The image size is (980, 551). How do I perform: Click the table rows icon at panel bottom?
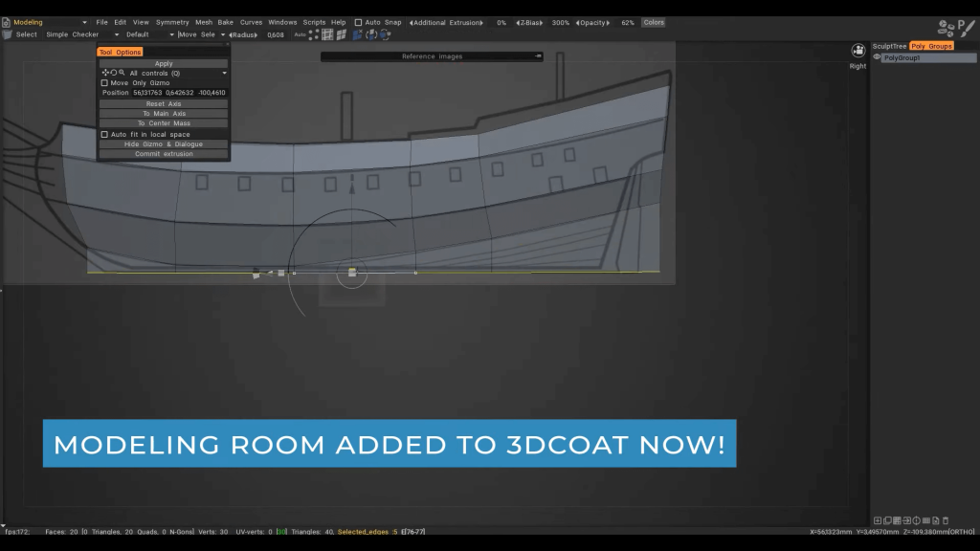click(x=926, y=520)
